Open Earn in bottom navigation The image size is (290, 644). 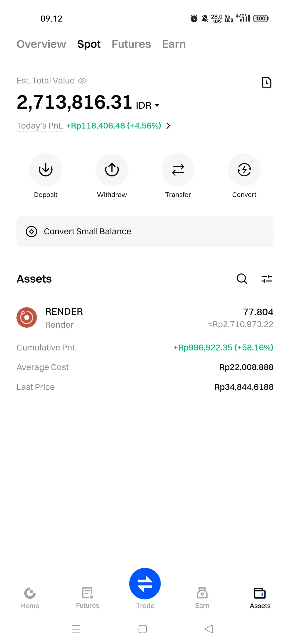coord(202,598)
